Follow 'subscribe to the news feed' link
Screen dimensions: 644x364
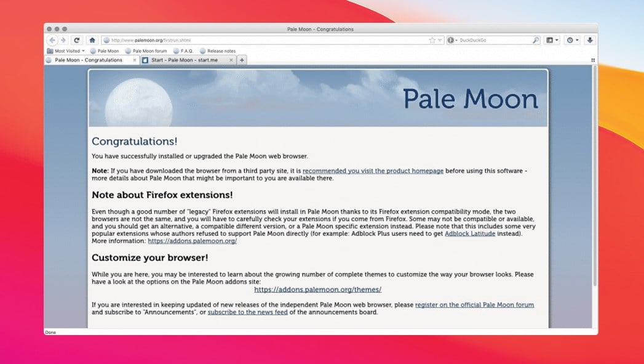coord(248,312)
